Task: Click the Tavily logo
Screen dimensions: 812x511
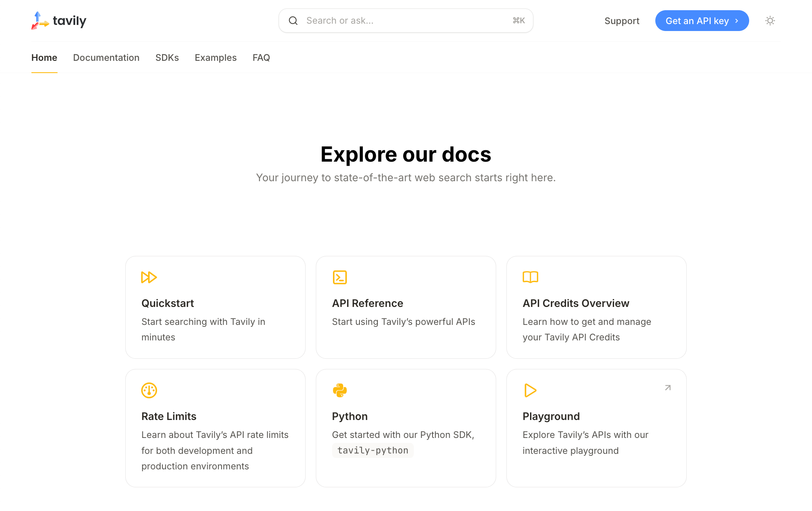Action: click(58, 20)
